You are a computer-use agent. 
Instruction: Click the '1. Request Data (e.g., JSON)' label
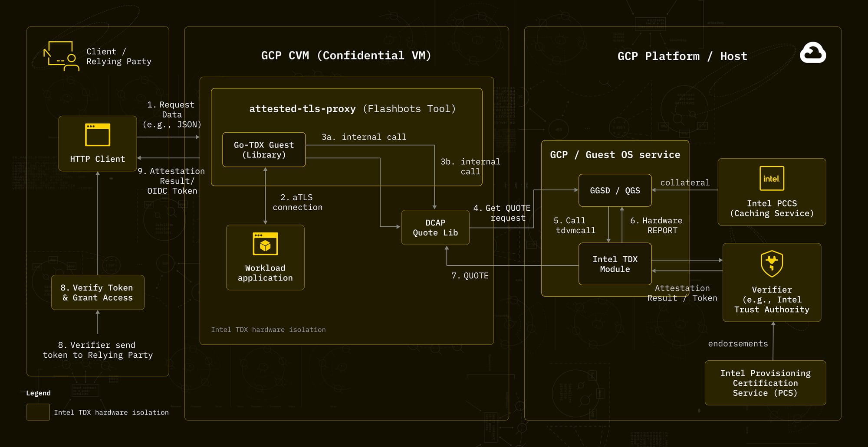coord(172,114)
